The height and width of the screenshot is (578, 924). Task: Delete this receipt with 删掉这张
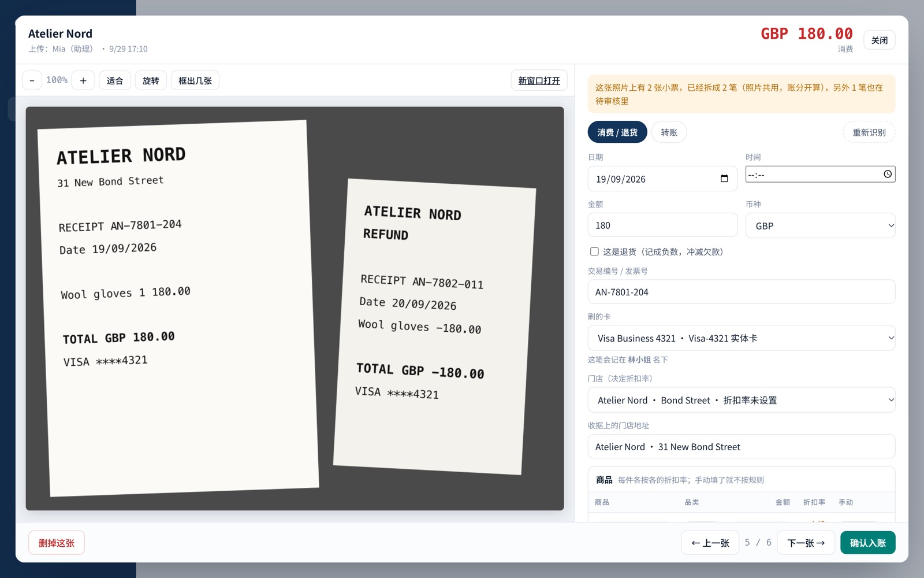click(57, 543)
